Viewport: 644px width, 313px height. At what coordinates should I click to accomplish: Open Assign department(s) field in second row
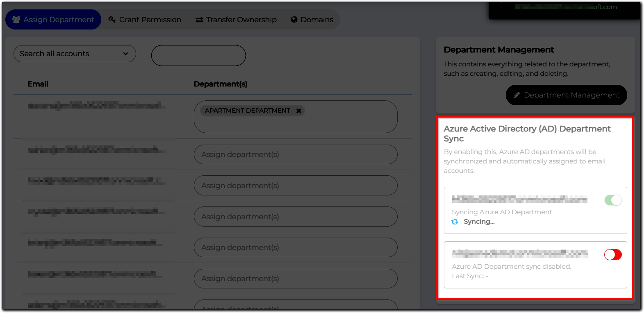click(x=296, y=154)
